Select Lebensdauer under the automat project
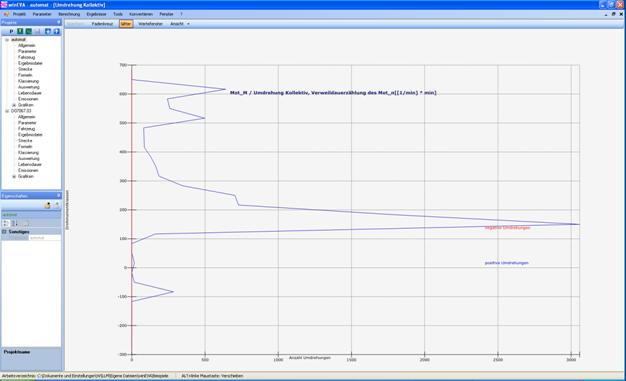 [x=30, y=93]
